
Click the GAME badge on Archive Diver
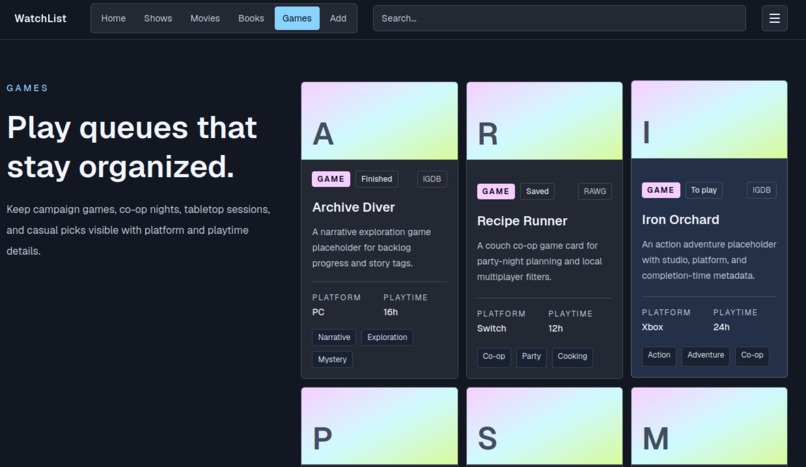point(331,179)
